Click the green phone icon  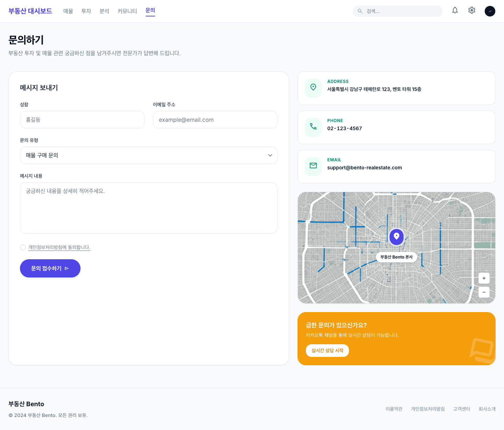tap(313, 127)
